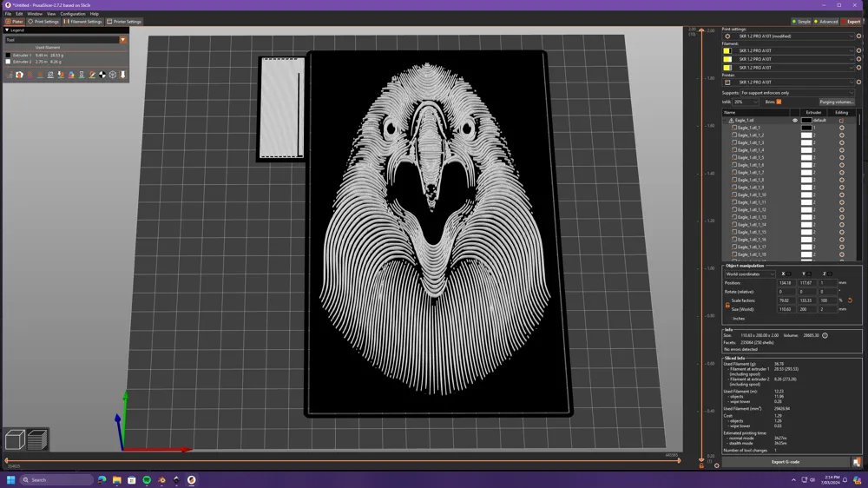The height and width of the screenshot is (488, 868).
Task: Toggle Tool changes icon in legend
Action: coord(61,75)
